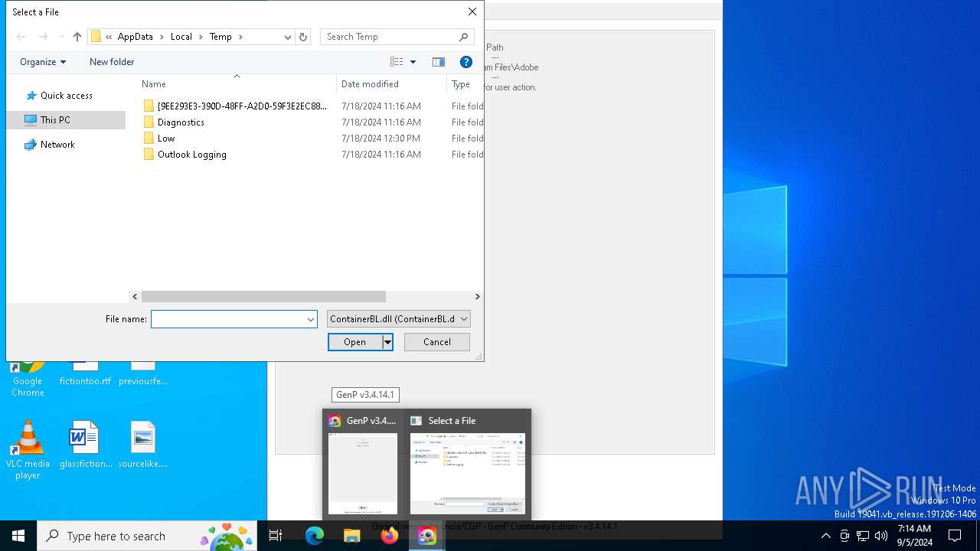
Task: Show hidden system tray icons
Action: pyautogui.click(x=825, y=536)
